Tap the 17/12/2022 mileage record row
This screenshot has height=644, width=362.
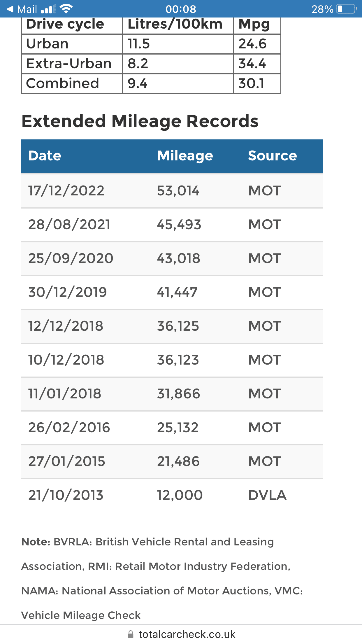[172, 191]
